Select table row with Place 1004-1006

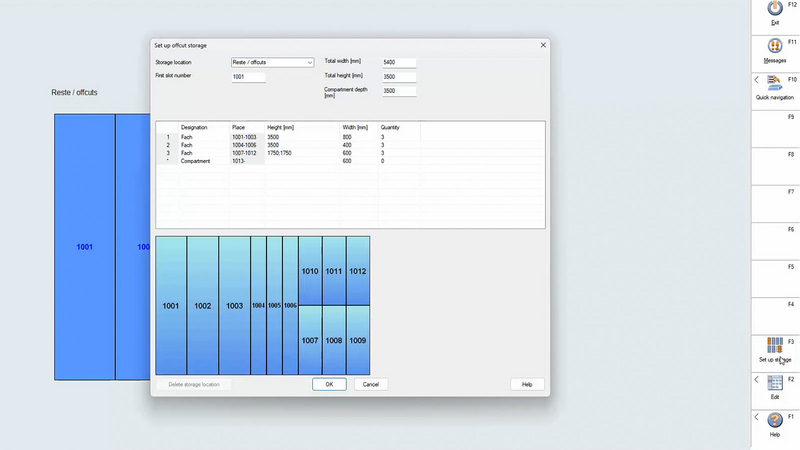[245, 145]
